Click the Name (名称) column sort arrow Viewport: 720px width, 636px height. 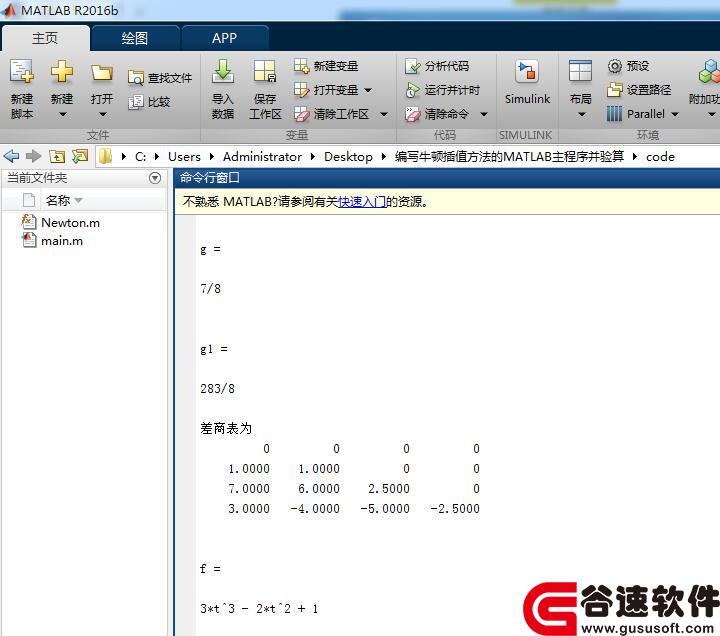[x=78, y=201]
